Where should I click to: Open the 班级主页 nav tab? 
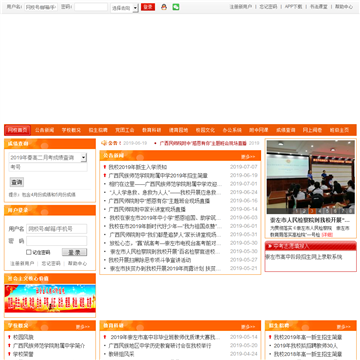pos(339,130)
